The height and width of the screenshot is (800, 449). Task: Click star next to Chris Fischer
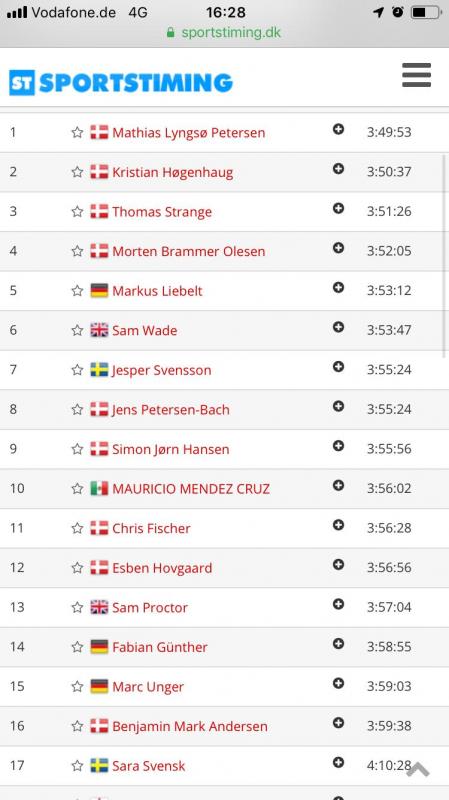[77, 529]
